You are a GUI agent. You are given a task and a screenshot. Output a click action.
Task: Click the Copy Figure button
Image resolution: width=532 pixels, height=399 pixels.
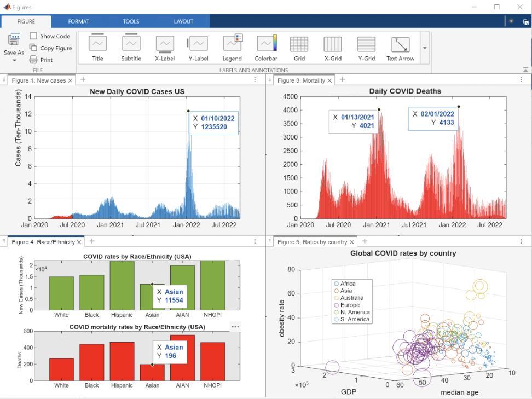50,48
